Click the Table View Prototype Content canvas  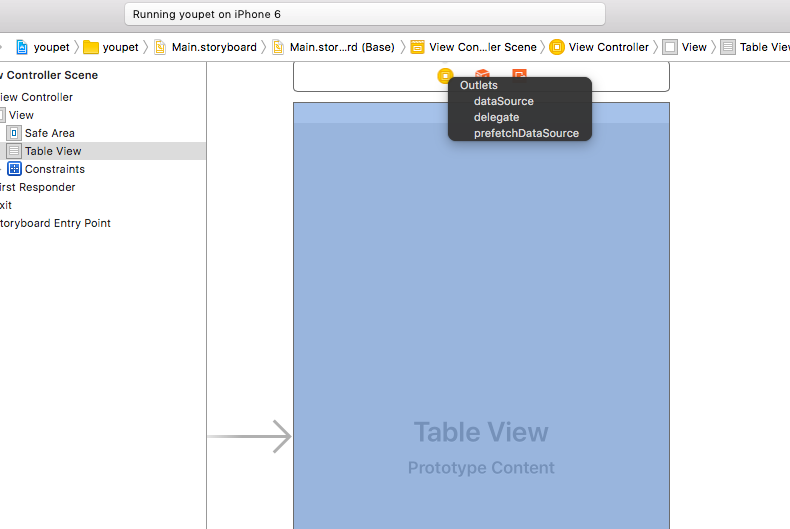[x=481, y=316]
